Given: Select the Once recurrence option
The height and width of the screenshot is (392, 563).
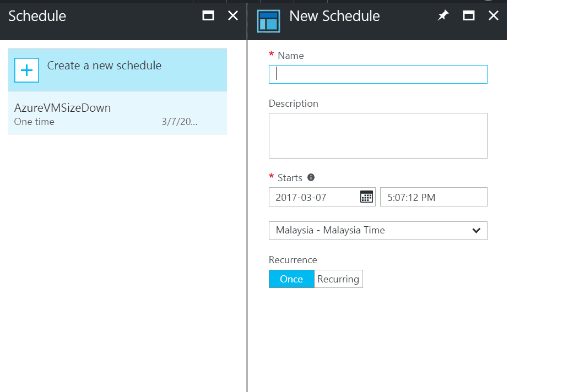Looking at the screenshot, I should pyautogui.click(x=291, y=279).
